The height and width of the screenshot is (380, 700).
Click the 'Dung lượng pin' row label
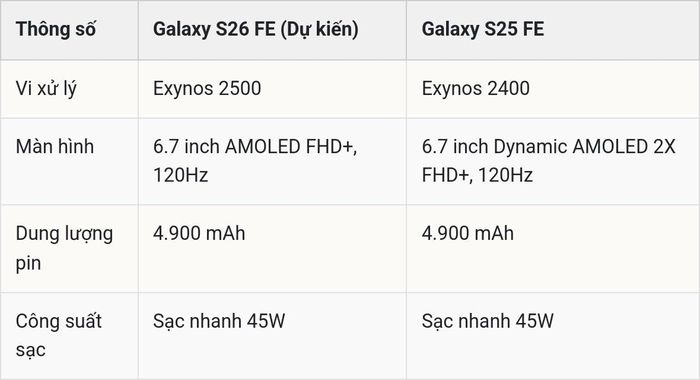click(64, 248)
